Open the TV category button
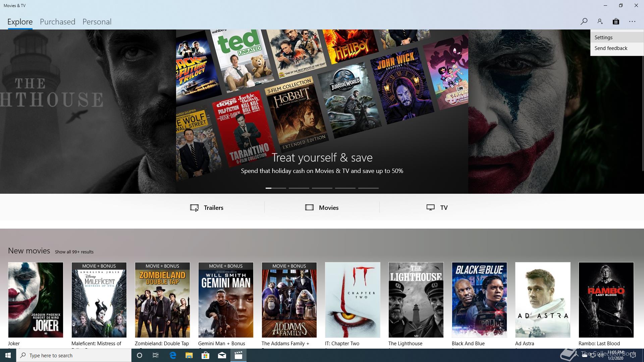Image resolution: width=644 pixels, height=362 pixels. tap(437, 207)
